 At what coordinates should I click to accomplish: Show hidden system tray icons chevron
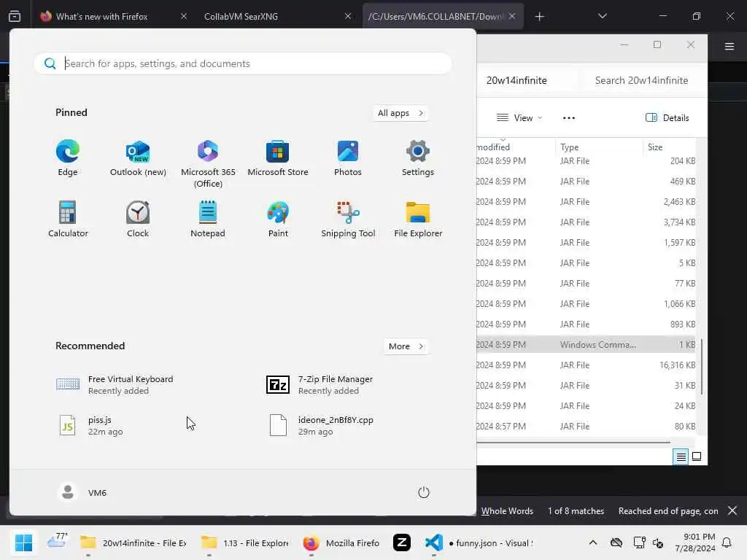(x=592, y=542)
